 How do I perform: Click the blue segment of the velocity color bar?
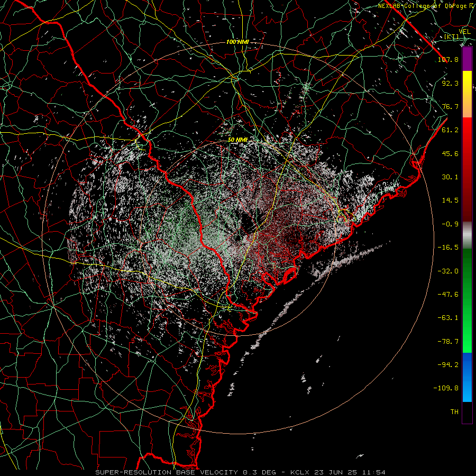467,377
